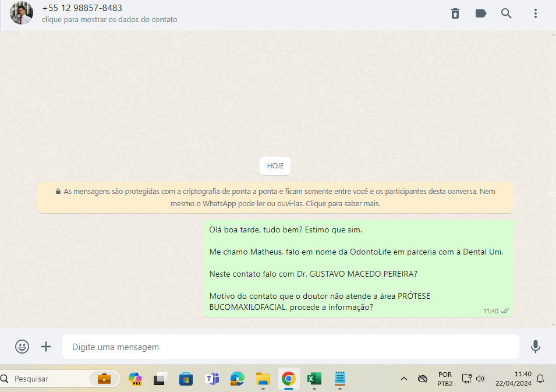Open the label tag icon in header
Viewport: 556px width, 392px height.
point(480,13)
